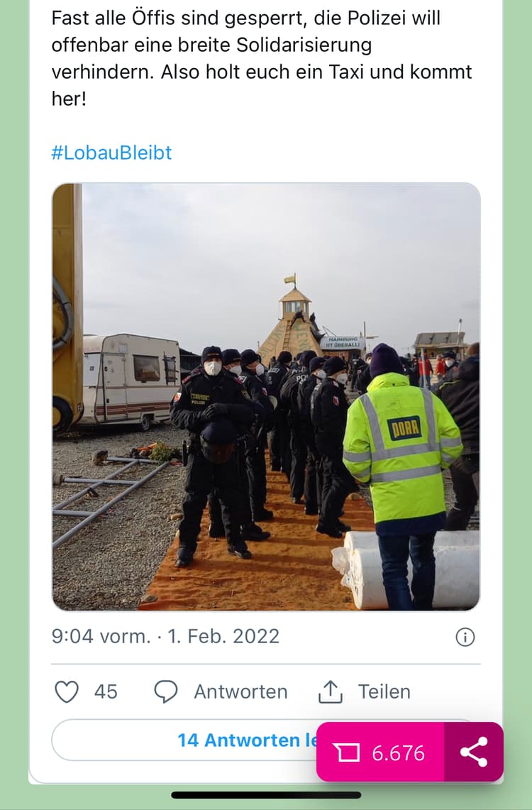Image resolution: width=532 pixels, height=810 pixels.
Task: Tap the masked police officer in the foreground
Action: click(x=211, y=454)
